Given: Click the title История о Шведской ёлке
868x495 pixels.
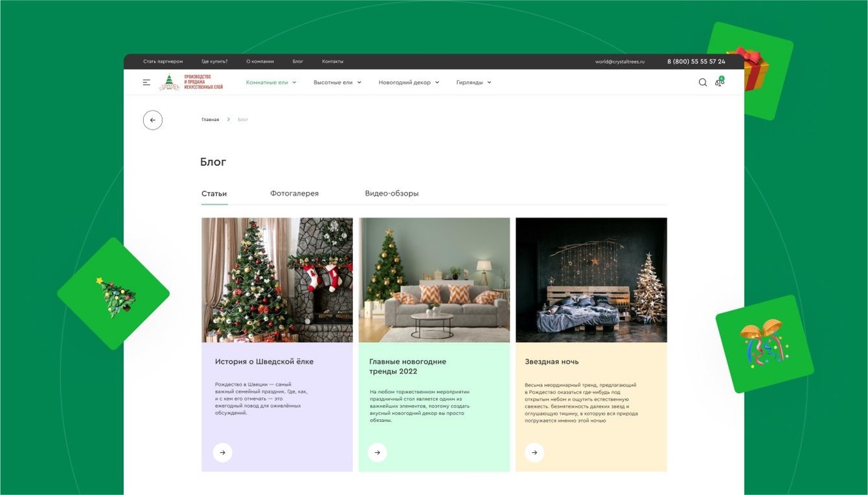Looking at the screenshot, I should click(x=264, y=362).
